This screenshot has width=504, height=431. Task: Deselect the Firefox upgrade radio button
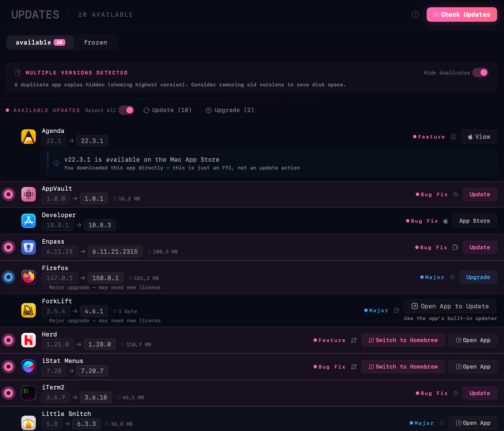pyautogui.click(x=9, y=277)
